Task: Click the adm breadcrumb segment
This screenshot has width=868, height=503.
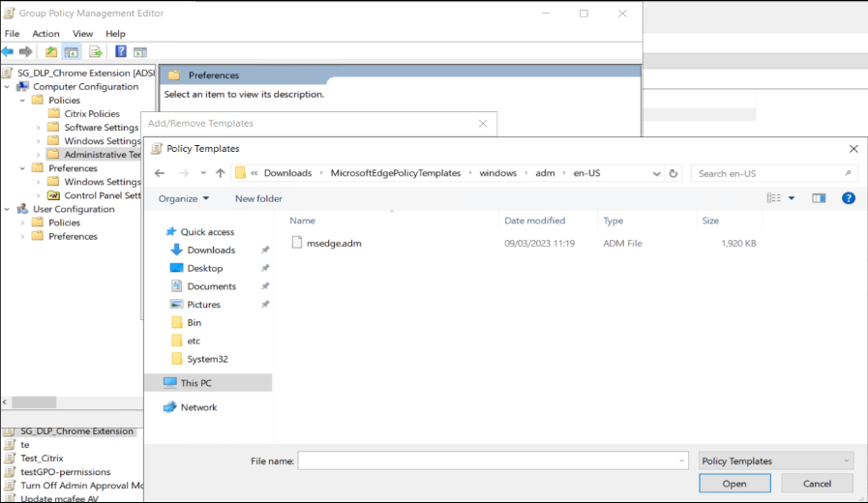Action: 545,173
